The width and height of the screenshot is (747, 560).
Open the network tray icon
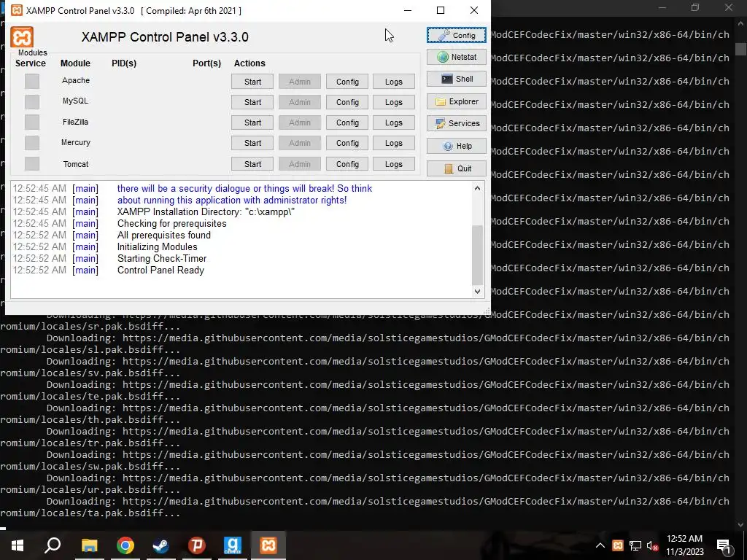(x=635, y=545)
